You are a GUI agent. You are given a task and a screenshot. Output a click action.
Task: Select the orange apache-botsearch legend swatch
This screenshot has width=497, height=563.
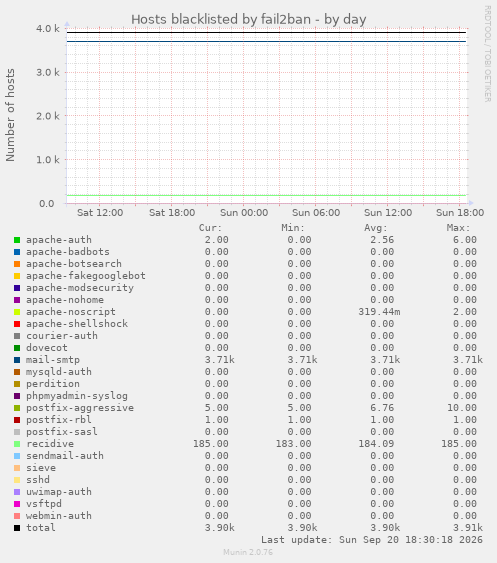coord(17,264)
